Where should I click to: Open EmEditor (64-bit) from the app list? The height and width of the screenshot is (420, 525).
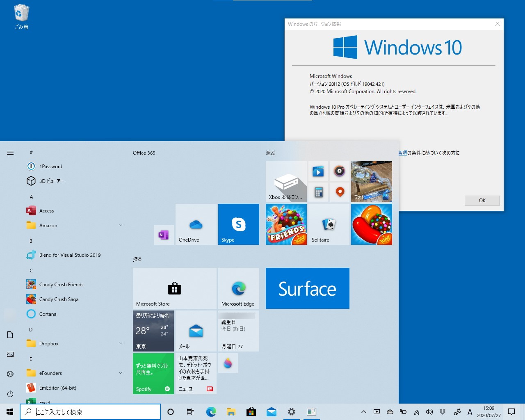(x=57, y=388)
